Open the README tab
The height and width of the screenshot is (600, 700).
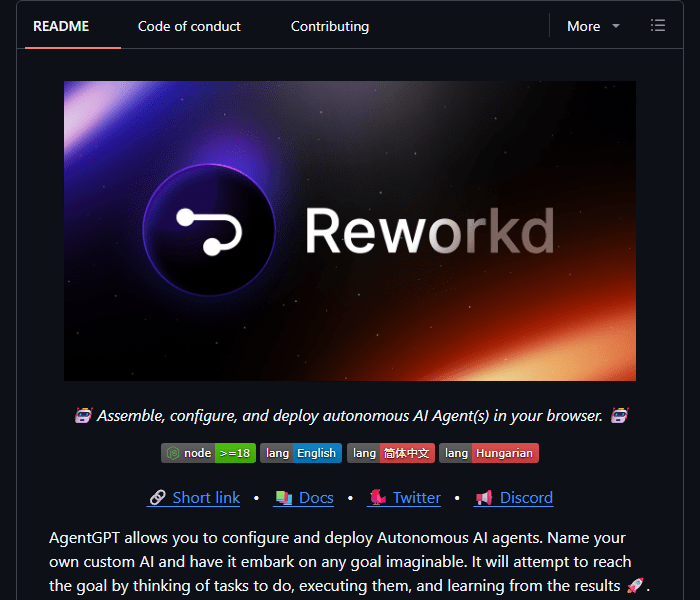tap(61, 26)
